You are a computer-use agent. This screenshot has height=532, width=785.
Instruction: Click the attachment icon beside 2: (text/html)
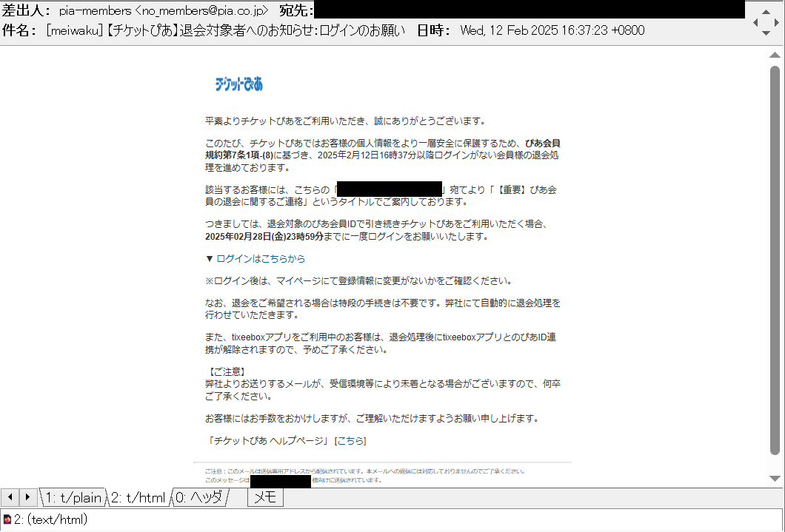(7, 519)
